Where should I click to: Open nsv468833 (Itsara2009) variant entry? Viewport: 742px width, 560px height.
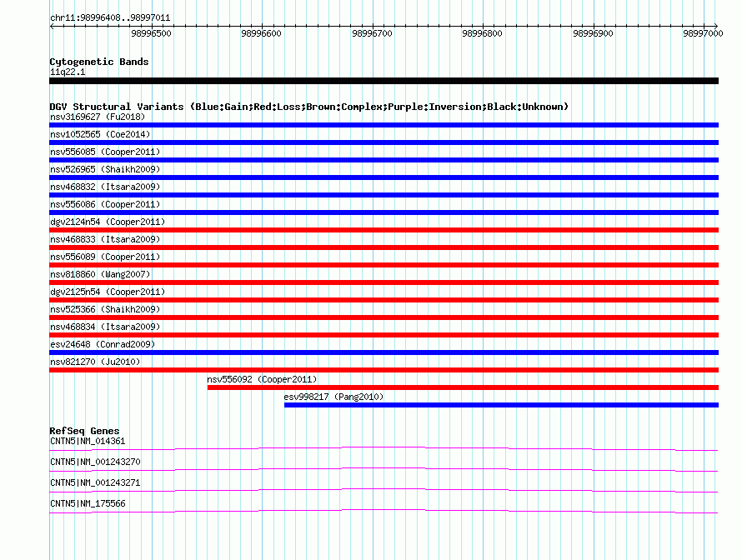(105, 239)
